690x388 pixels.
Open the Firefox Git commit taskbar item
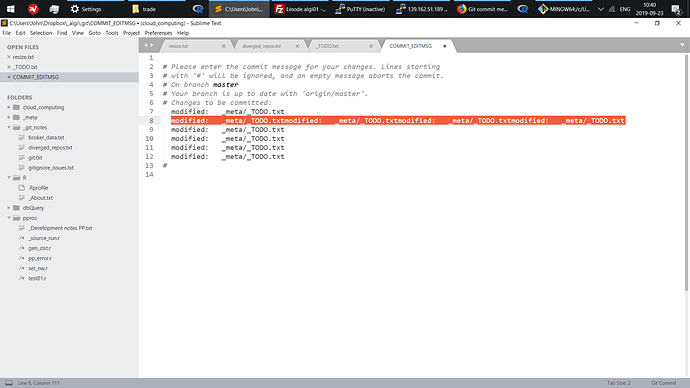click(482, 9)
